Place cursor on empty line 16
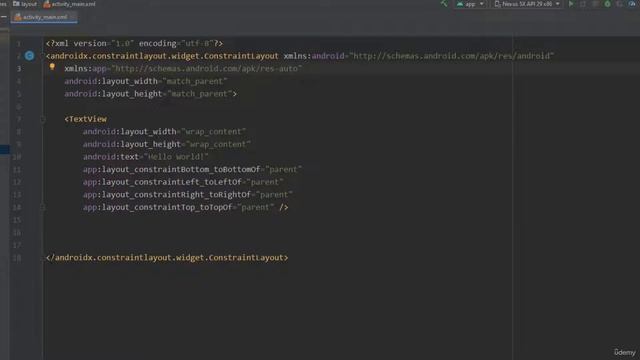The image size is (640, 360). [x=278, y=233]
